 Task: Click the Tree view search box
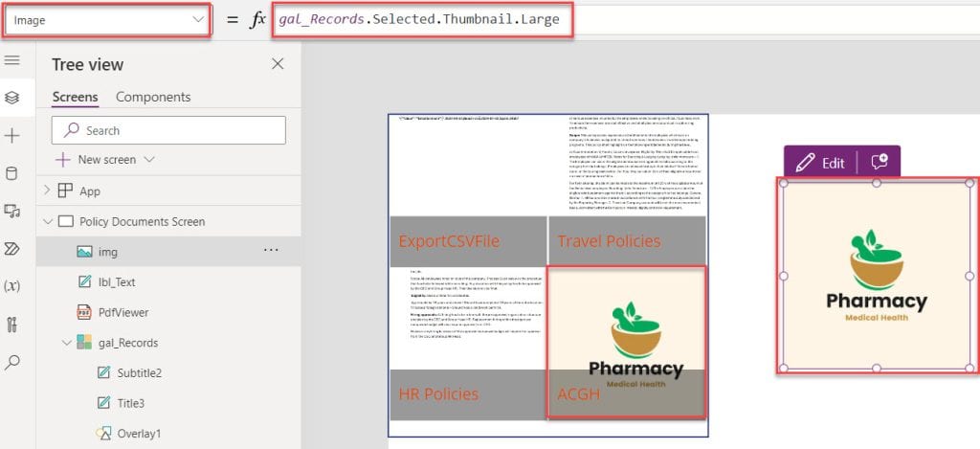168,130
